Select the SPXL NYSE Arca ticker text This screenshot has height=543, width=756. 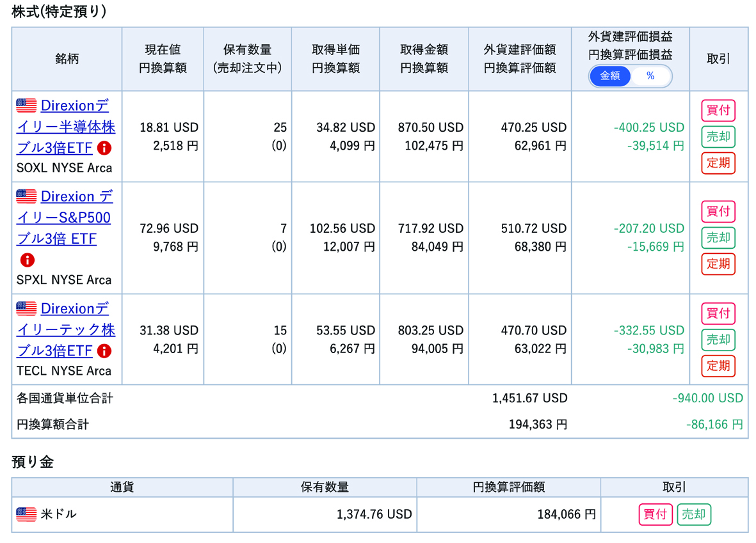[x=63, y=280]
